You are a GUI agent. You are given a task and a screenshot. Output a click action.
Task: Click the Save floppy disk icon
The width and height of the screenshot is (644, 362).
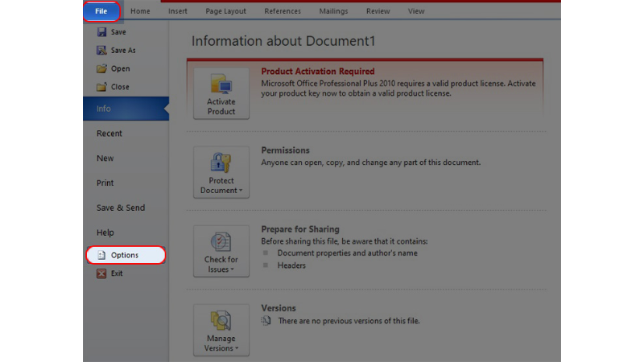click(101, 32)
